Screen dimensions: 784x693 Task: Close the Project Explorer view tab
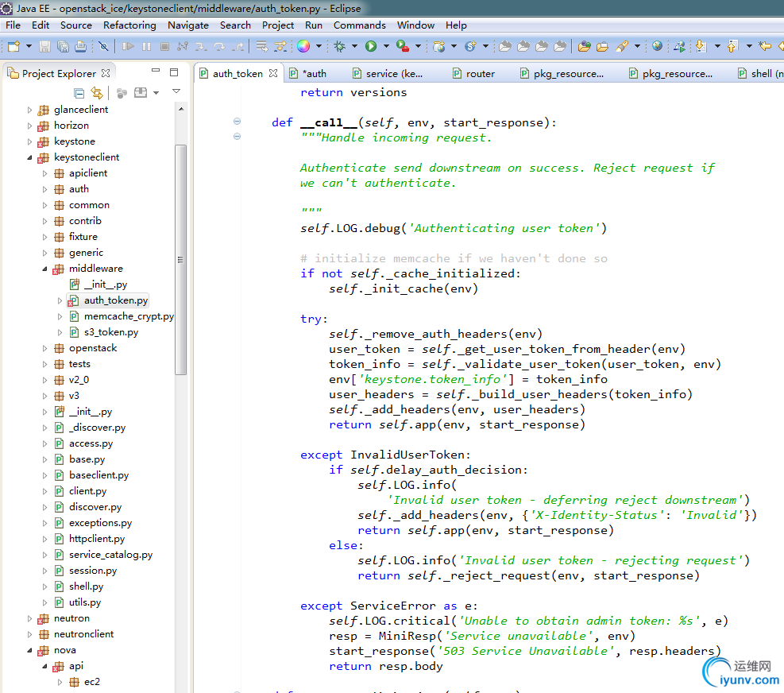[106, 73]
